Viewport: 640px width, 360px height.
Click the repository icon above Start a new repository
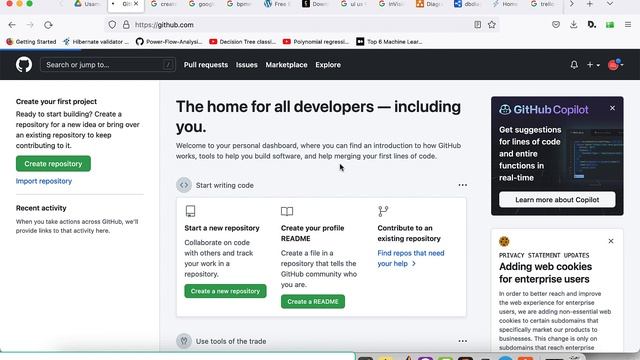coord(190,211)
